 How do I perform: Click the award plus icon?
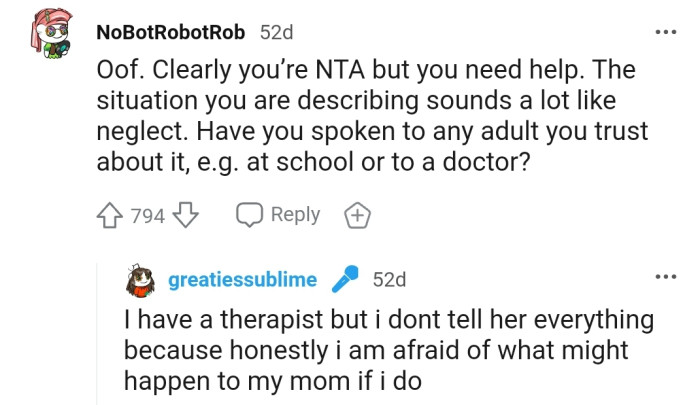pyautogui.click(x=357, y=215)
